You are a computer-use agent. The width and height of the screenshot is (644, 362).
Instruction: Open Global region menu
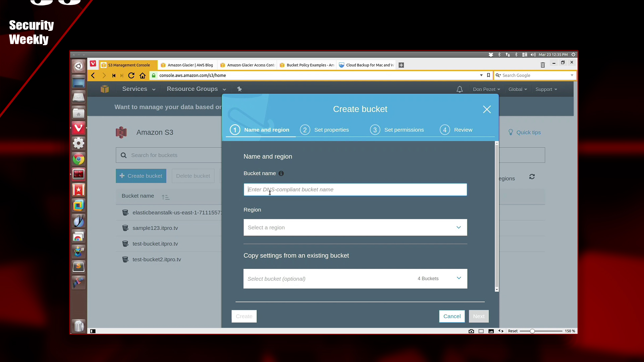pos(518,89)
